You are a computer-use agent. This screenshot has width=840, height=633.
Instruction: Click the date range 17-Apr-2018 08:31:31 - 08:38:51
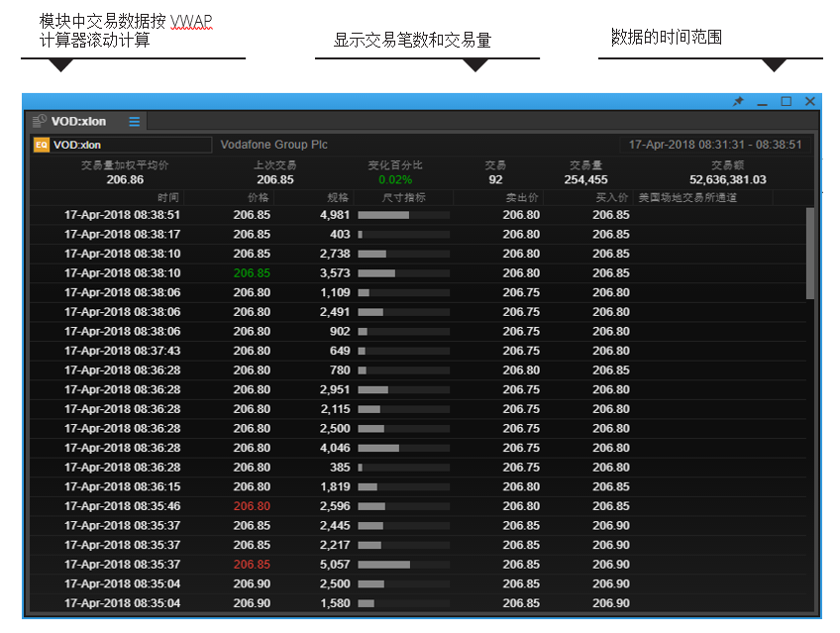pos(715,145)
